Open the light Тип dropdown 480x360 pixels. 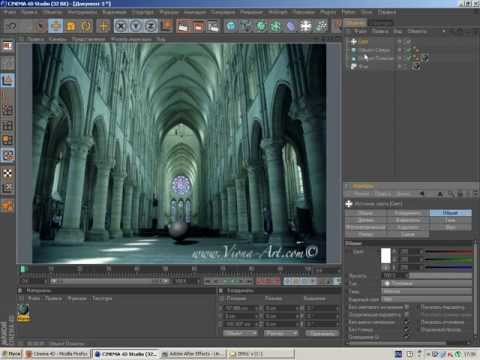click(427, 284)
